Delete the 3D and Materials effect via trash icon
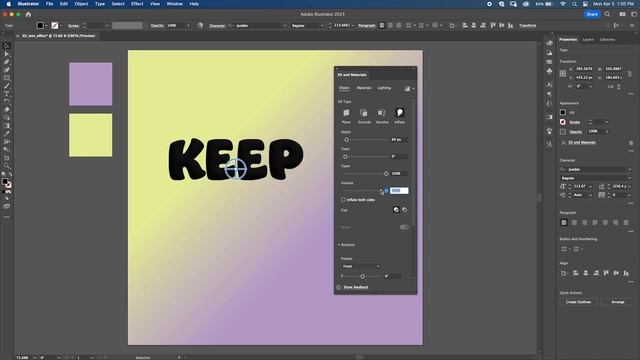 (631, 143)
